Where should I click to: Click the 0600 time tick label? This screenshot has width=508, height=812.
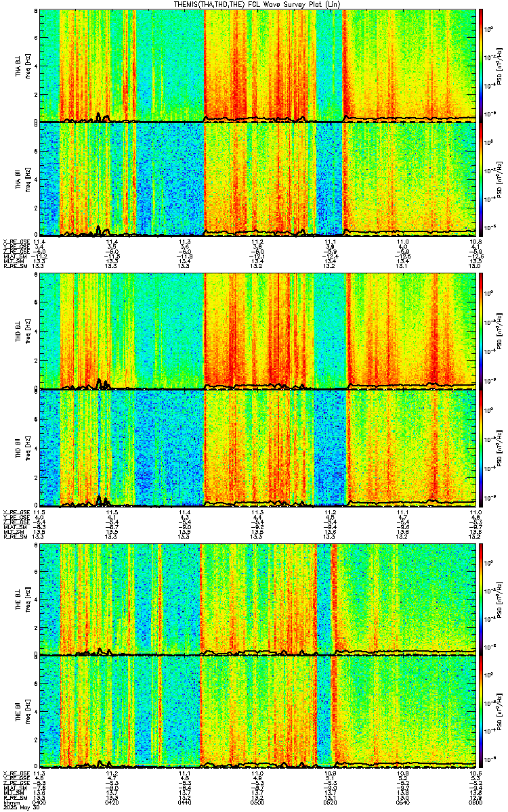click(x=475, y=802)
